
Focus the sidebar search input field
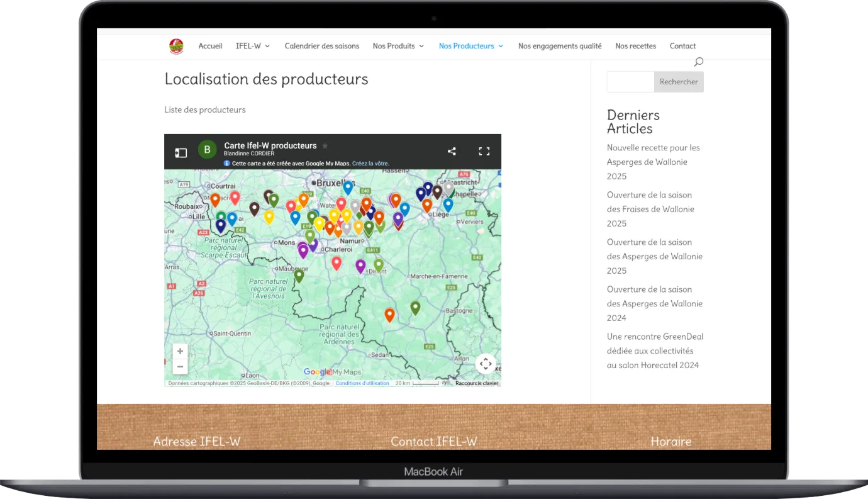tap(630, 82)
